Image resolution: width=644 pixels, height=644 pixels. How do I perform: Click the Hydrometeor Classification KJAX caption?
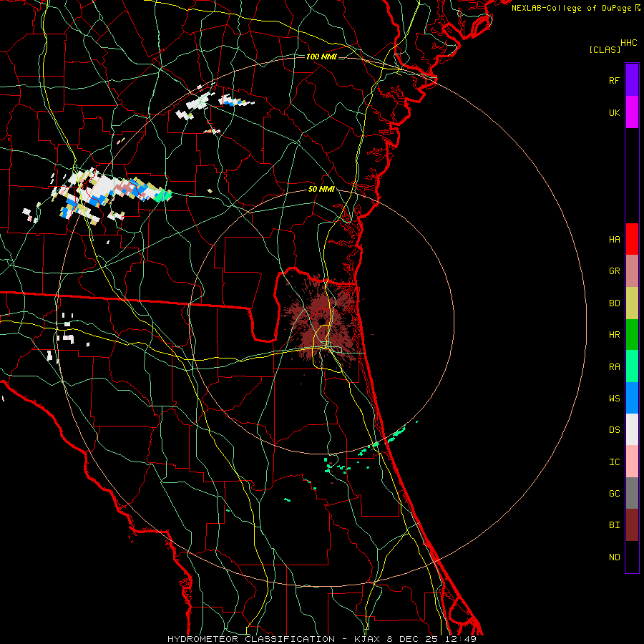pos(321,639)
